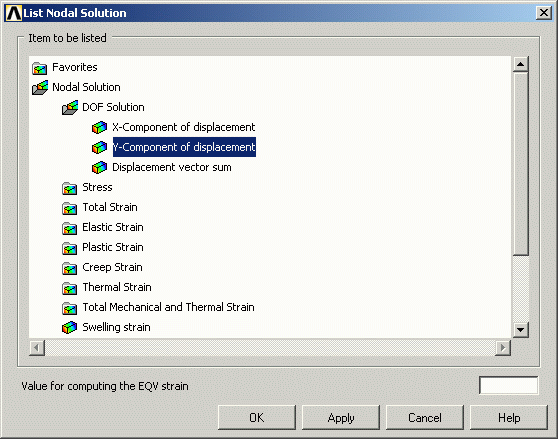
Task: Select the DOF Solution tree label
Action: click(x=113, y=107)
